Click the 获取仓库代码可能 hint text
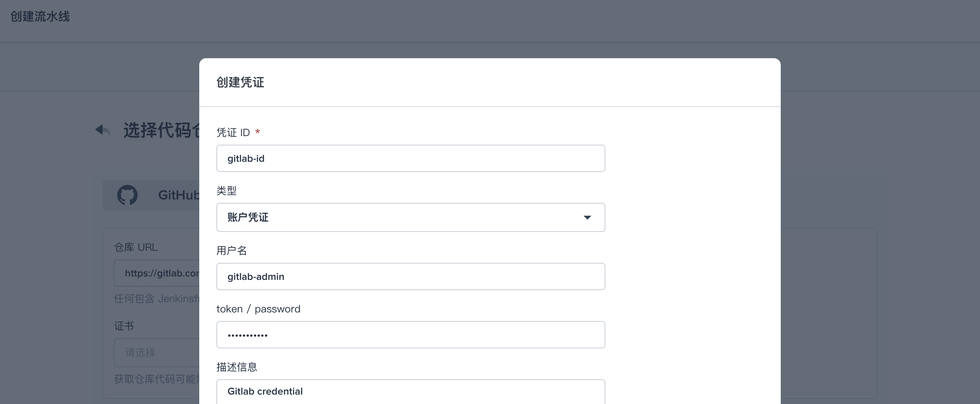Screen dimensions: 980x404 [x=156, y=379]
